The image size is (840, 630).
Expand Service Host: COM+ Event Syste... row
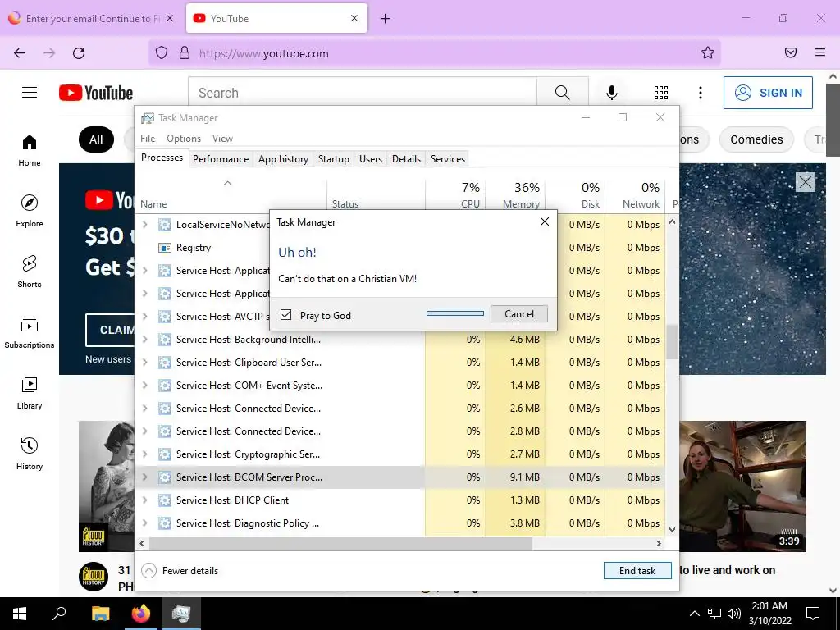144,386
